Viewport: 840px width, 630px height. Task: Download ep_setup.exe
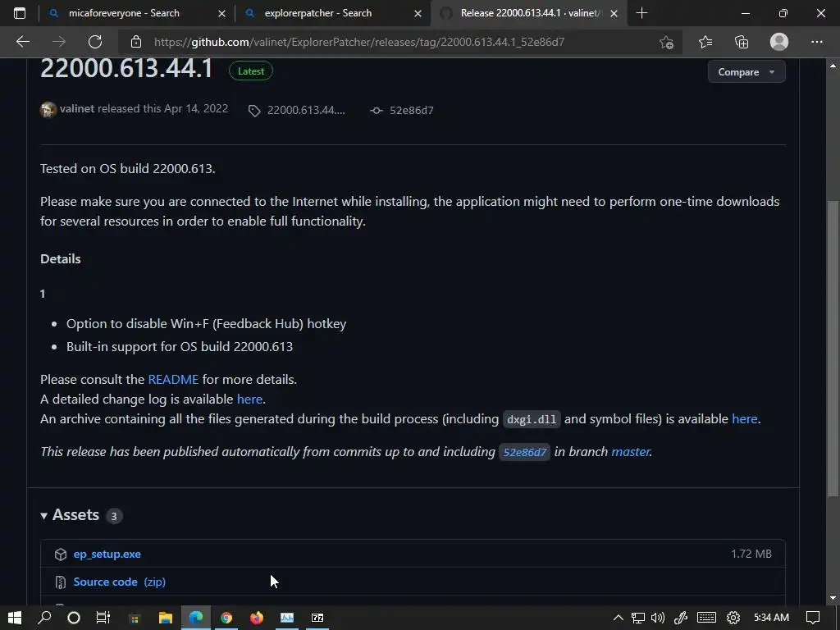point(107,554)
